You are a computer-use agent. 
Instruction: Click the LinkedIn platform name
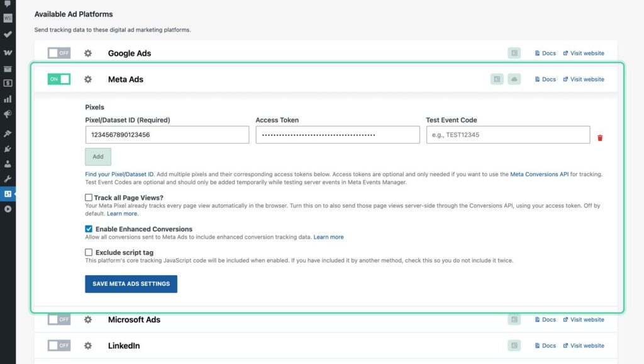pos(124,346)
